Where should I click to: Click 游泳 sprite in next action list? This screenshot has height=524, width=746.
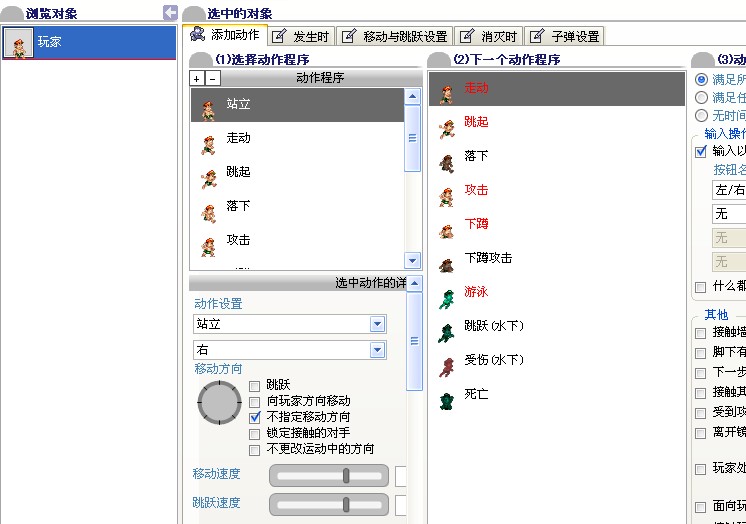(446, 299)
